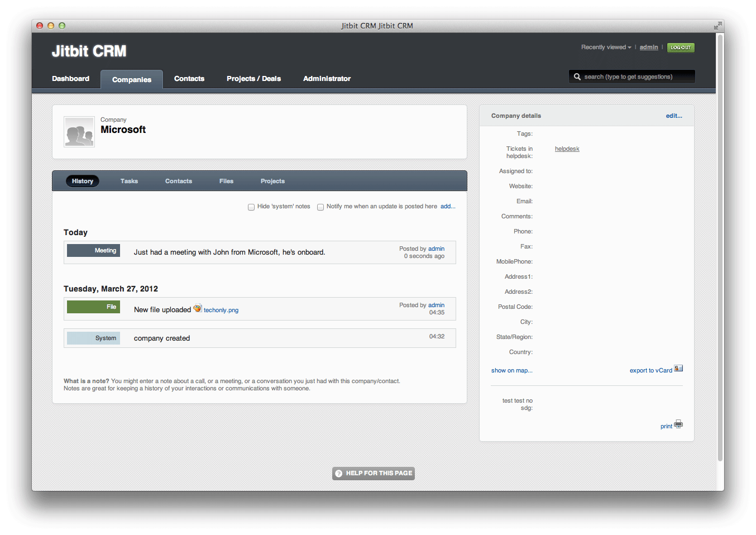The image size is (756, 535).
Task: Click the meeting with John note text
Action: coord(229,252)
